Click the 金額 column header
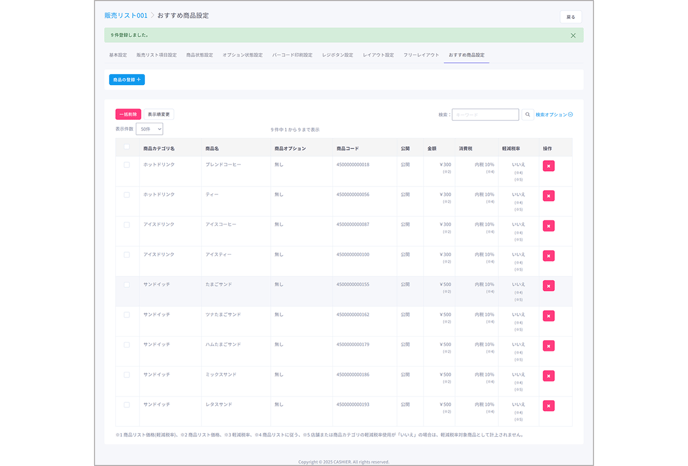 (432, 148)
